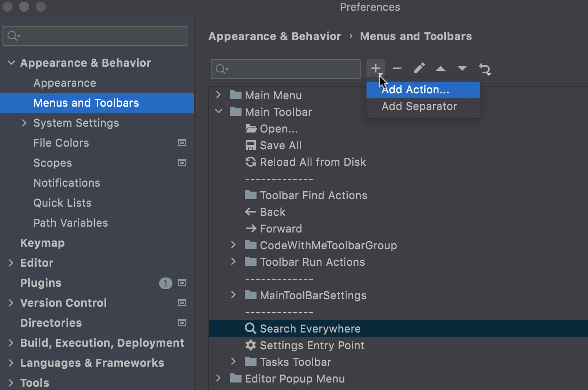Expand the MainToolBarSettings node
Screen dimensions: 588x390
[x=234, y=295]
